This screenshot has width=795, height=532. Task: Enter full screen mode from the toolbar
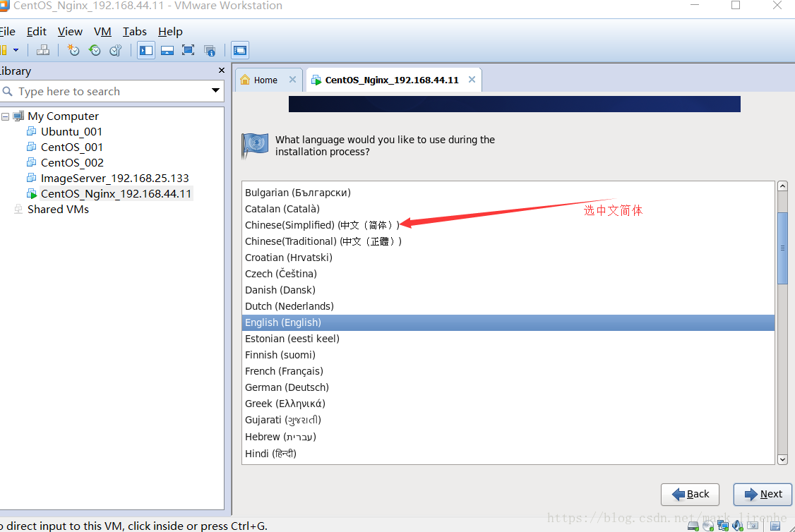coord(188,50)
